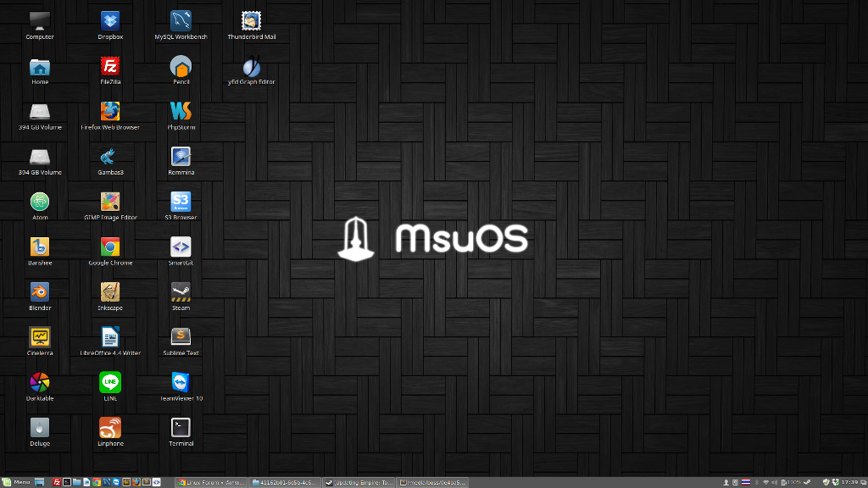Select the Inkscape desktop icon
This screenshot has width=868, height=488.
110,292
